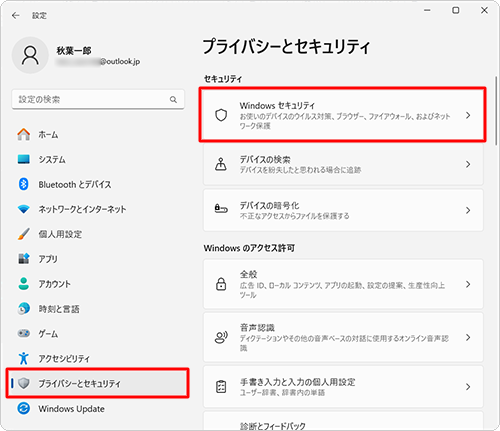The height and width of the screenshot is (431, 500).
Task: Click the padlock icon on 全般 row
Action: pyautogui.click(x=221, y=284)
